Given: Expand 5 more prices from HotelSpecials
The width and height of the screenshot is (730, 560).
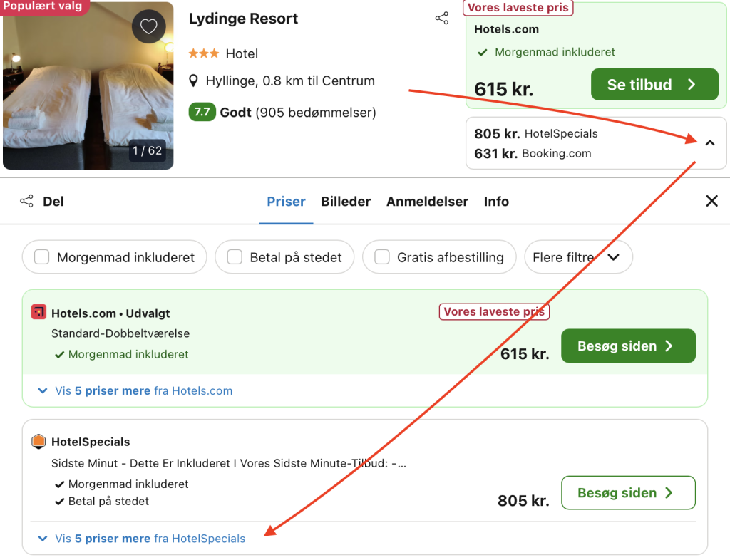Looking at the screenshot, I should (x=142, y=539).
